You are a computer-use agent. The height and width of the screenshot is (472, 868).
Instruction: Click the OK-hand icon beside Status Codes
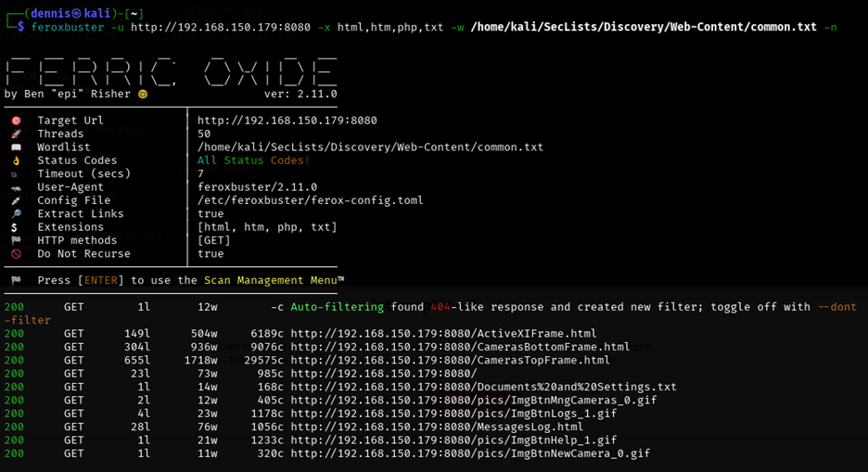pyautogui.click(x=16, y=160)
